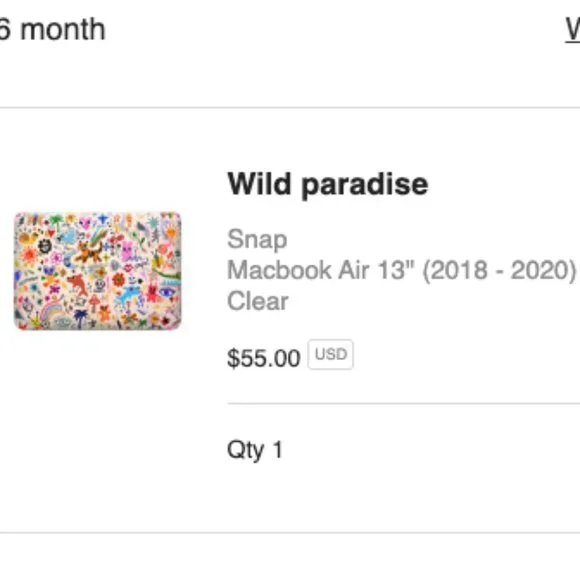Click the red dolphin doodle on case image

click(x=78, y=284)
